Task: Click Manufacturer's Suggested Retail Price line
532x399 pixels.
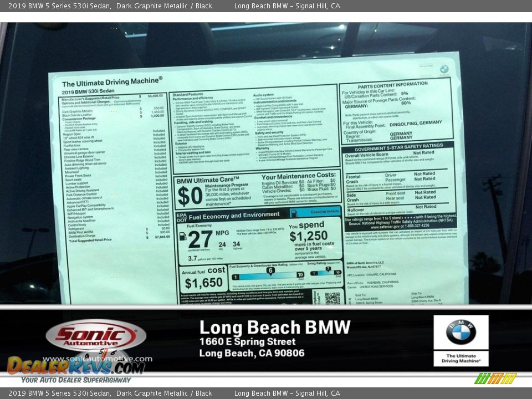Action: tap(112, 97)
